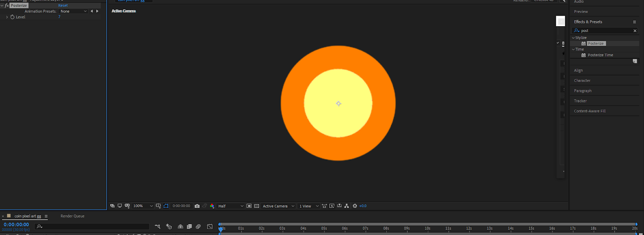The image size is (644, 235).
Task: Expand the Level property twirl arrow
Action: 7,17
